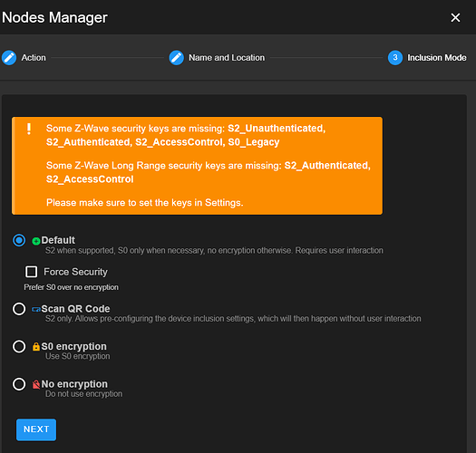Image resolution: width=476 pixels, height=453 pixels.
Task: Click the Inclusion Mode step label
Action: coord(436,58)
